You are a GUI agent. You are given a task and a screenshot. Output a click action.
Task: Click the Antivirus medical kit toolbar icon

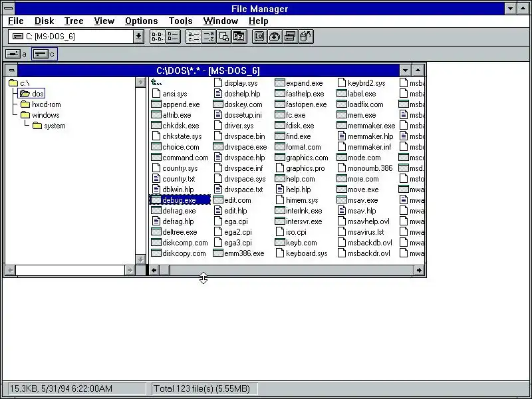point(275,37)
